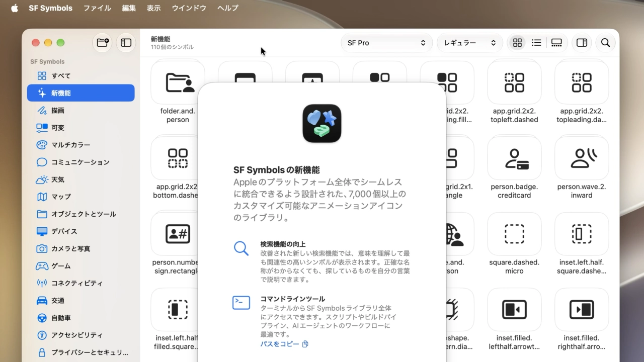This screenshot has height=362, width=644.
Task: Select person.number sign.rectangle symbol
Action: (x=175, y=234)
